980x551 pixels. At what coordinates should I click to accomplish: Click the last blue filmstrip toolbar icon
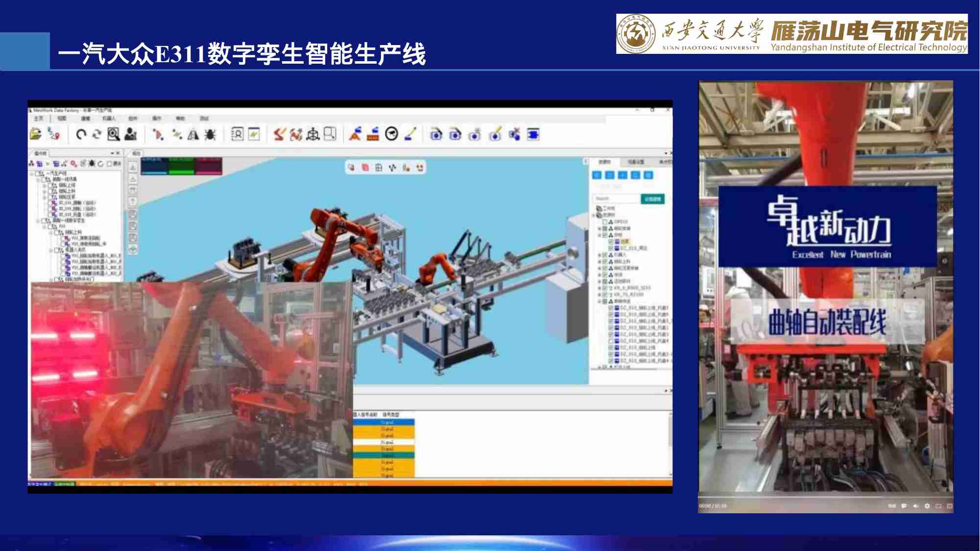pos(533,134)
